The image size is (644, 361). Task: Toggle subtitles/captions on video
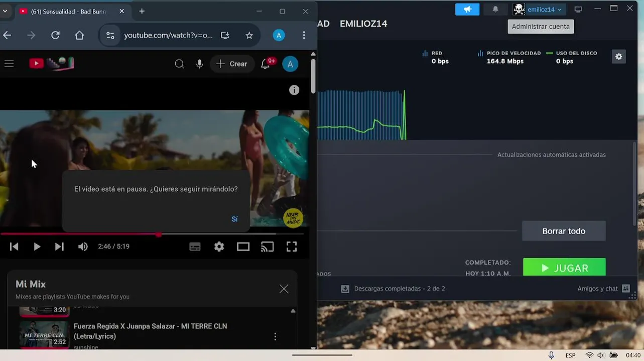coord(195,247)
